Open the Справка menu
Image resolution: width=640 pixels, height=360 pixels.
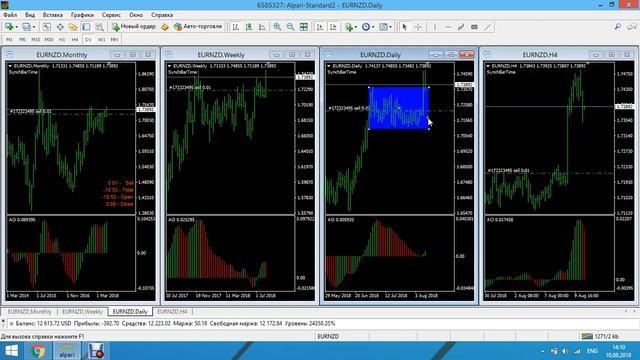click(162, 15)
